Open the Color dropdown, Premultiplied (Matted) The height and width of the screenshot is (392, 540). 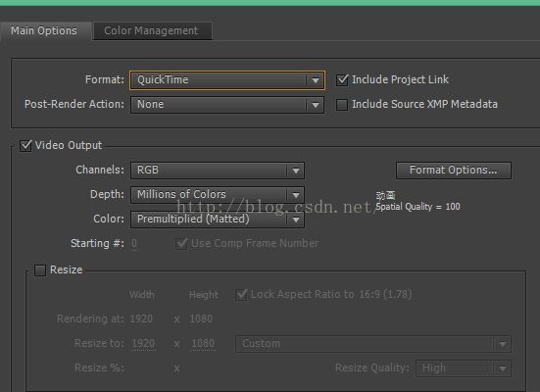(x=218, y=220)
